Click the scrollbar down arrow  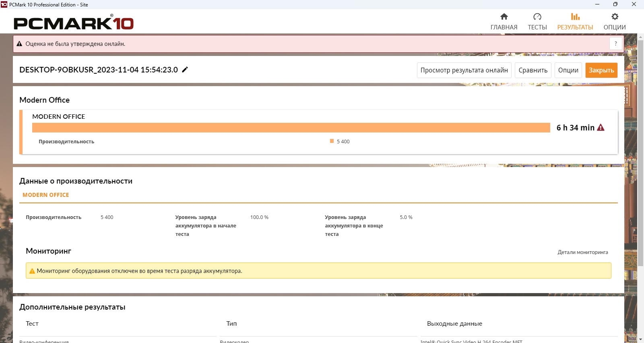[x=640, y=339]
